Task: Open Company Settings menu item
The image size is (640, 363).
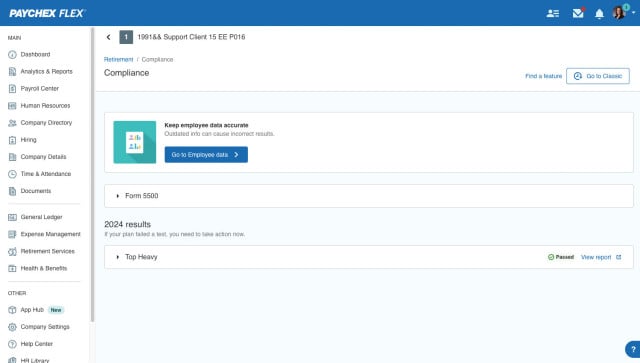Action: pos(45,327)
